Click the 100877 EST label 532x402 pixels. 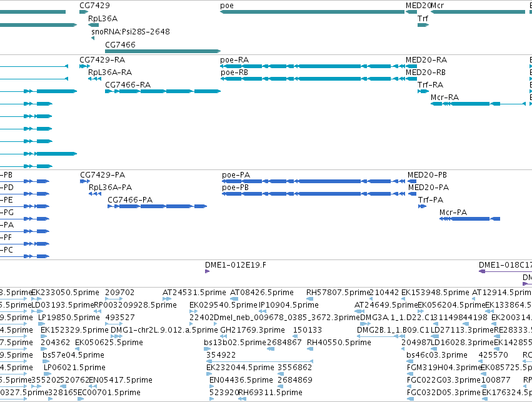coord(496,380)
